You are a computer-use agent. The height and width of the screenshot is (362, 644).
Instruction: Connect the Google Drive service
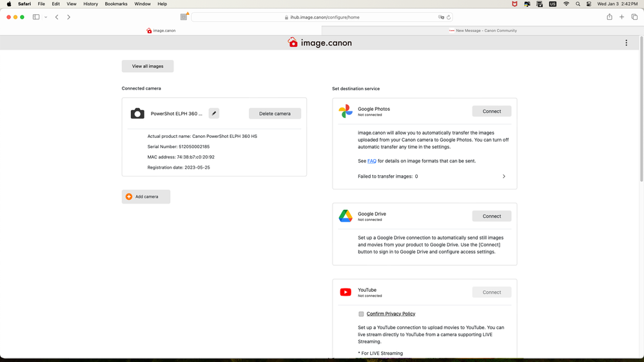pos(491,216)
